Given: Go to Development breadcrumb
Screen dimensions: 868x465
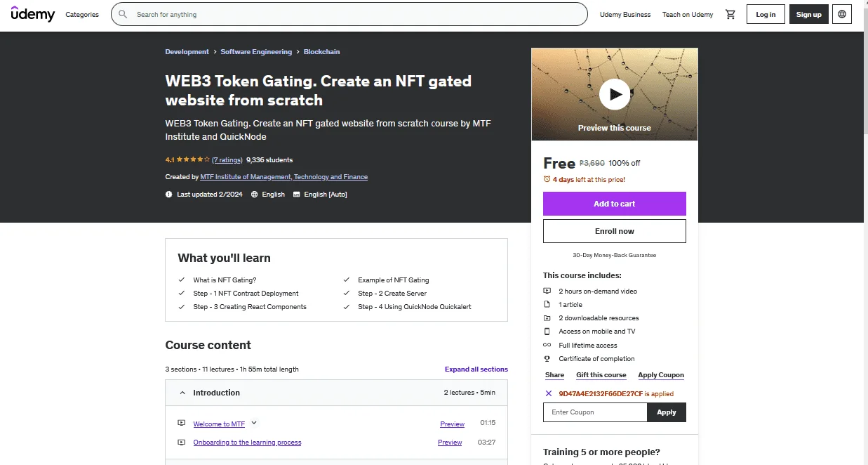Looking at the screenshot, I should [187, 51].
